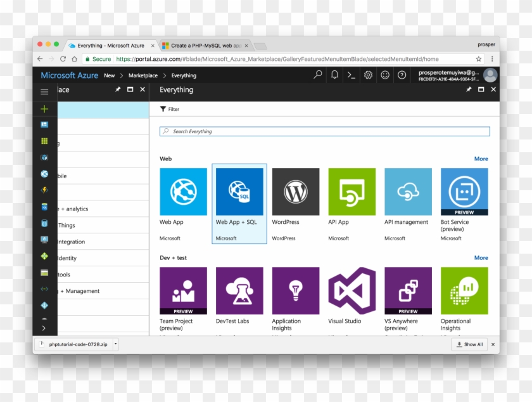The image size is (532, 402).
Task: Open the hamburger menu at sidebar top
Action: [x=44, y=91]
